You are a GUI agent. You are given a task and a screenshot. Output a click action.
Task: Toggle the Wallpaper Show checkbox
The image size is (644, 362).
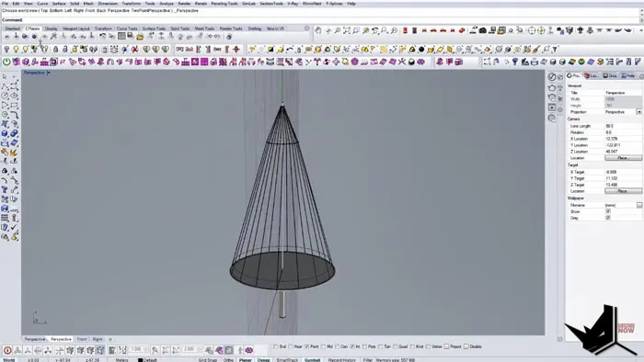click(608, 211)
